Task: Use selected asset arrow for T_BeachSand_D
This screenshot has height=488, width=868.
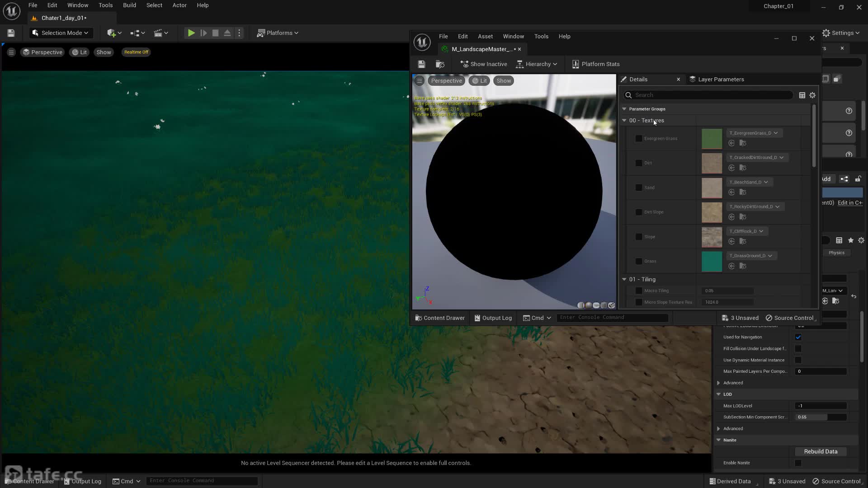Action: 731,192
